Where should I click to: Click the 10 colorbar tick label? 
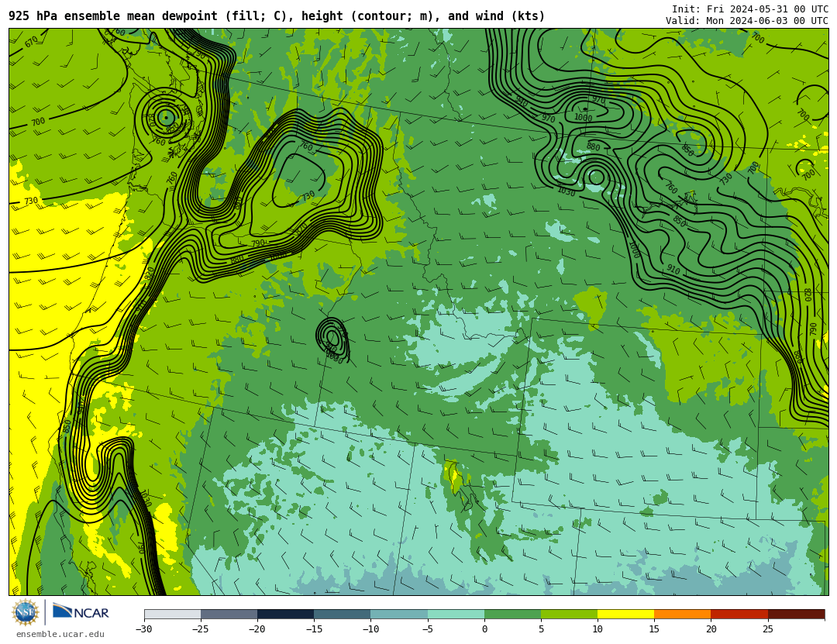tap(598, 629)
